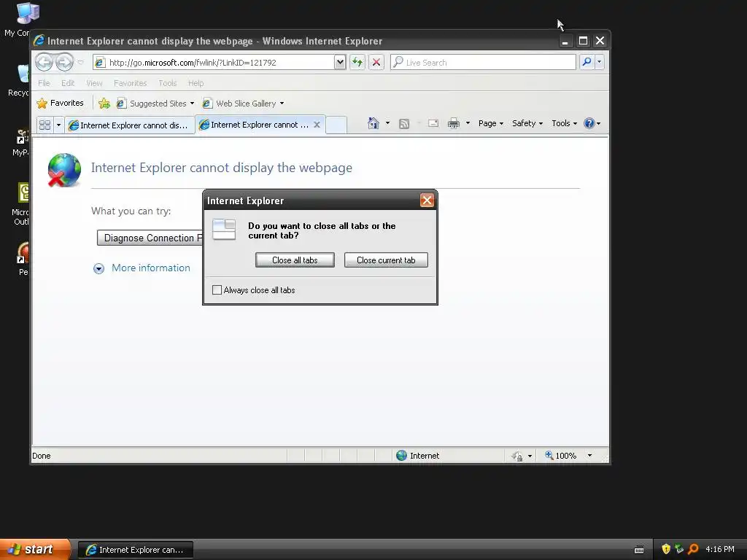747x560 pixels.
Task: Open the Page menu
Action: (x=491, y=123)
